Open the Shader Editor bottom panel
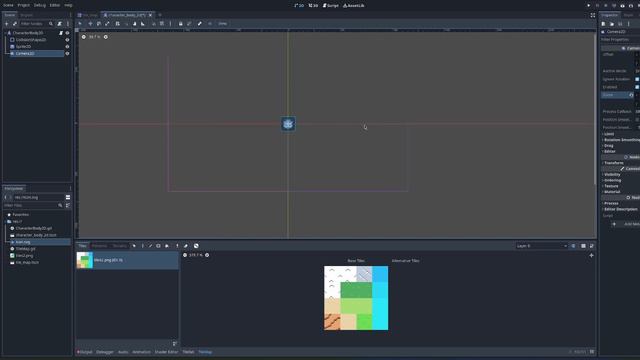The height and width of the screenshot is (360, 640). pyautogui.click(x=166, y=352)
